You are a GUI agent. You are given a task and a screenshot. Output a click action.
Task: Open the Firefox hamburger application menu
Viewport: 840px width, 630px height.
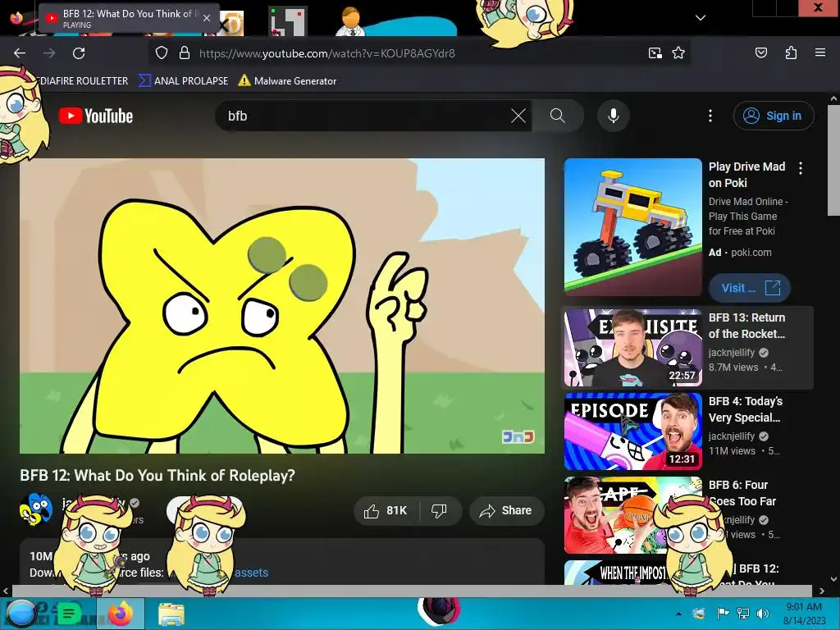tap(819, 53)
